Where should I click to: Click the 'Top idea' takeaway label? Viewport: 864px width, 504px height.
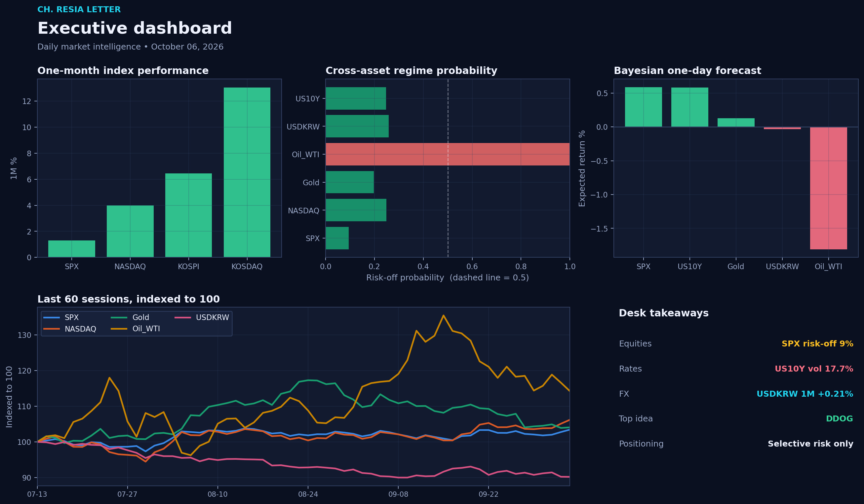636,419
